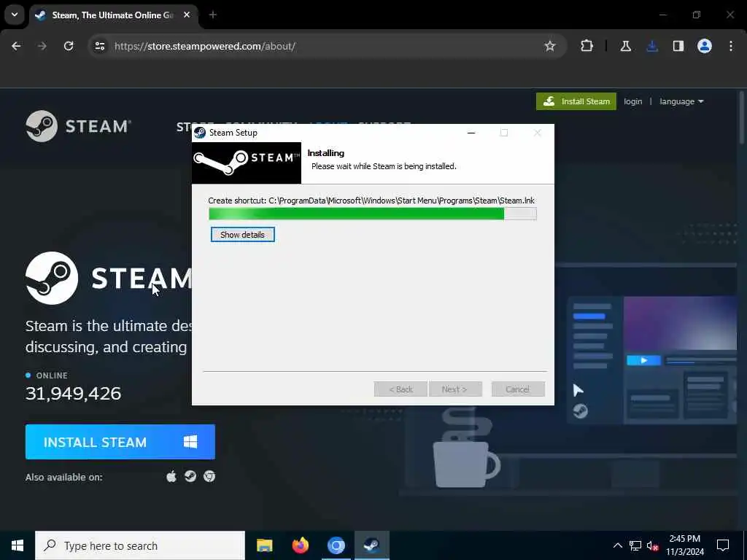The height and width of the screenshot is (560, 747).
Task: Click the Steam Setup taskbar icon
Action: [x=371, y=545]
